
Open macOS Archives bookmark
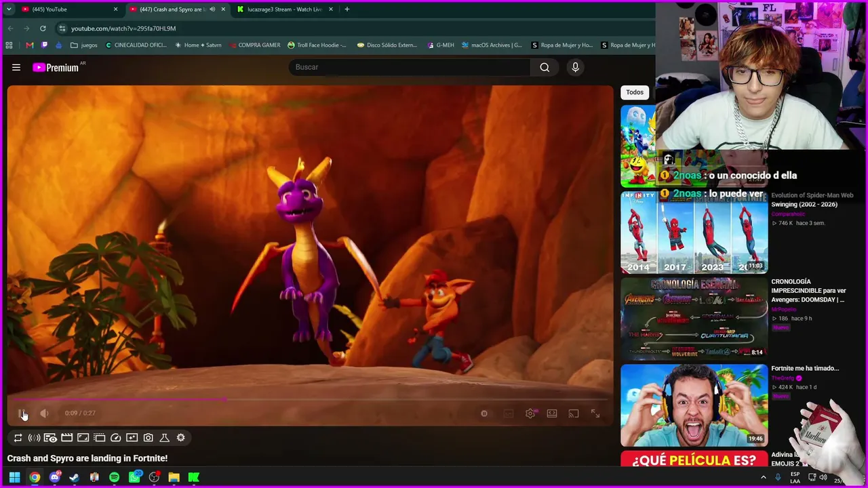[x=492, y=45]
